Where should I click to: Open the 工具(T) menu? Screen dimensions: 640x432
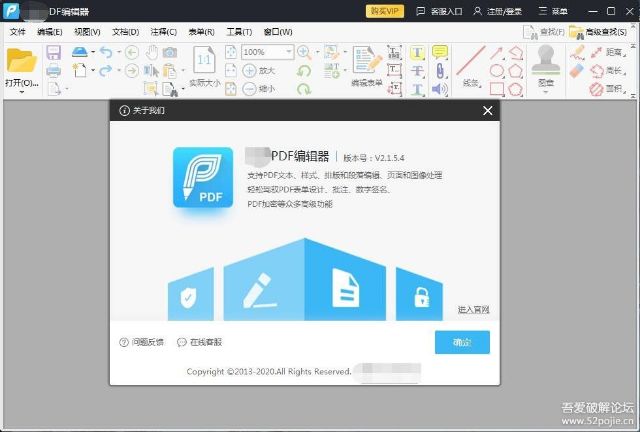[x=239, y=32]
